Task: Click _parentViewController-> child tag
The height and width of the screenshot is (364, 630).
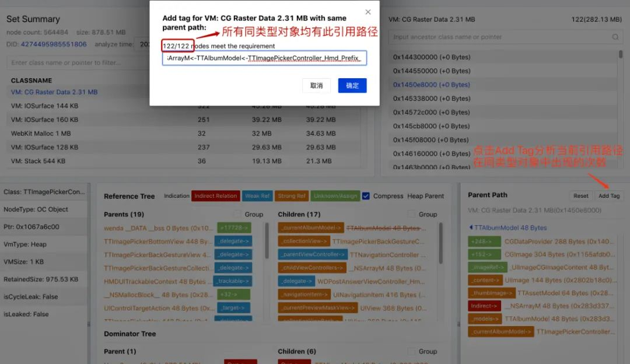Action: [x=313, y=255]
